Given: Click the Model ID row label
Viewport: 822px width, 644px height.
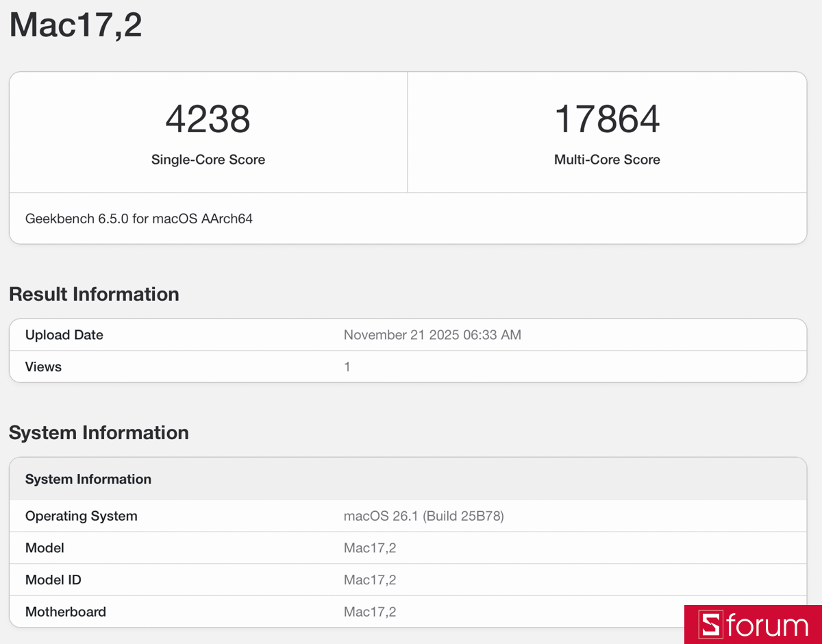Looking at the screenshot, I should tap(53, 580).
